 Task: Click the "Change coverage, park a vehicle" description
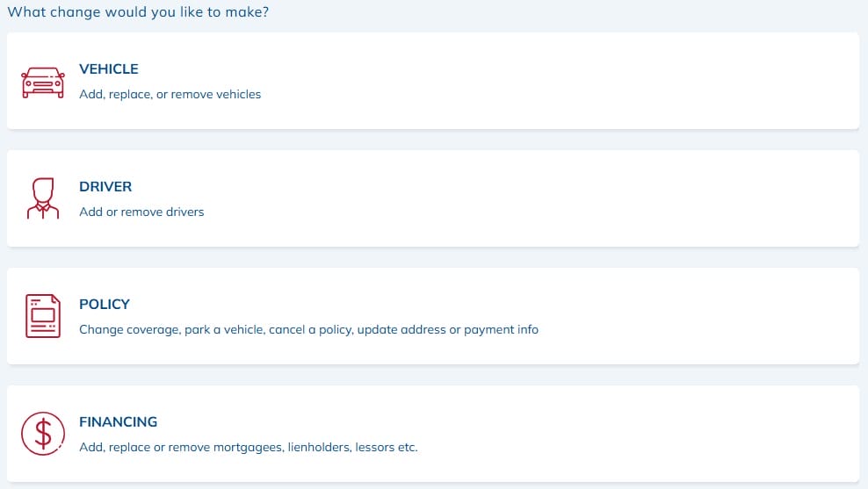point(308,329)
